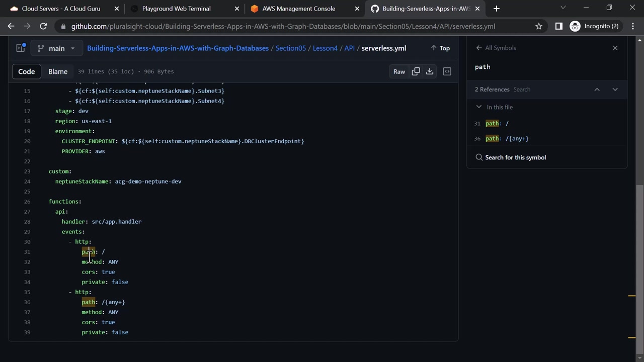Copy raw file contents icon
The height and width of the screenshot is (362, 644).
pyautogui.click(x=416, y=71)
